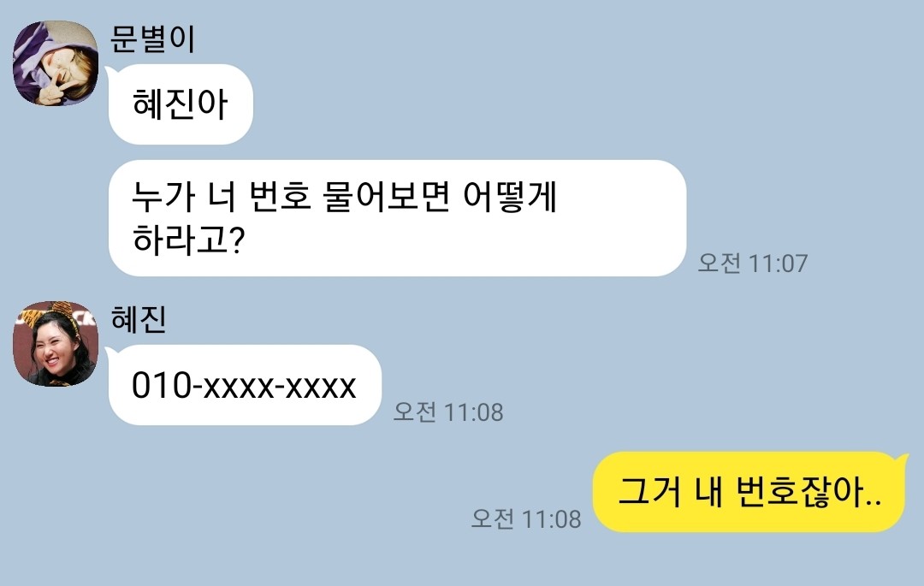Open 문별이's profile picture
The width and height of the screenshot is (924, 586).
pyautogui.click(x=56, y=63)
